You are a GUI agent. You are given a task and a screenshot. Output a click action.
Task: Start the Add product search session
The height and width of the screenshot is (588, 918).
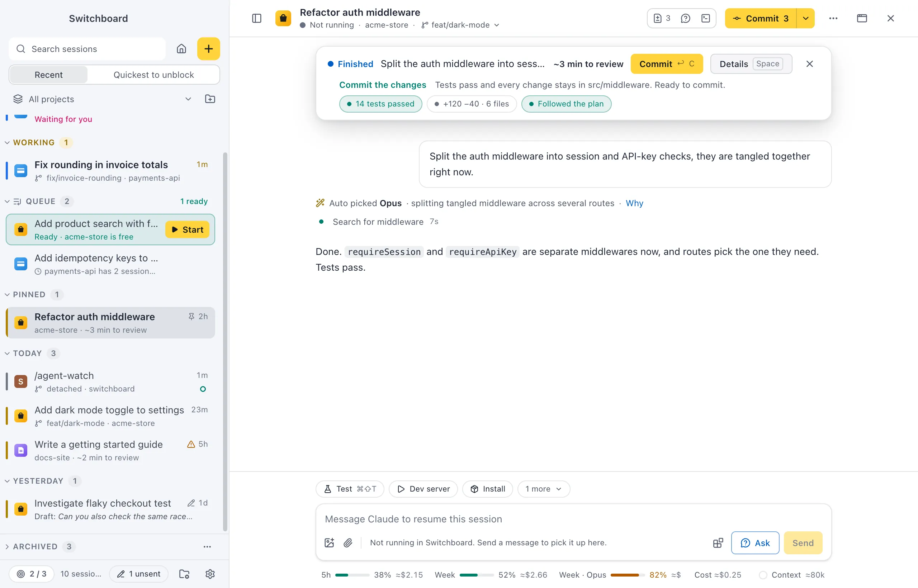click(x=188, y=229)
